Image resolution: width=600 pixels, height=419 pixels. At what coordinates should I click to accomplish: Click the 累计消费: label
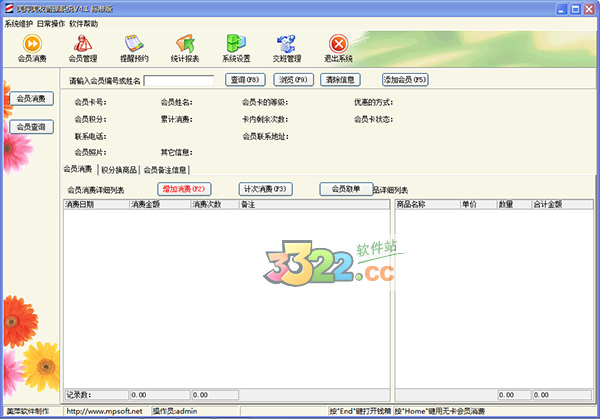[x=176, y=119]
